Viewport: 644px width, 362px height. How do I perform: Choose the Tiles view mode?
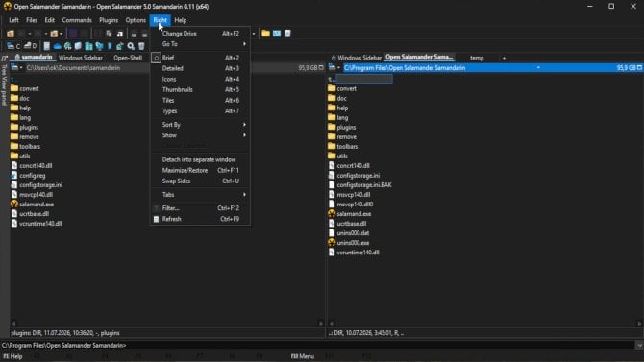click(200, 101)
